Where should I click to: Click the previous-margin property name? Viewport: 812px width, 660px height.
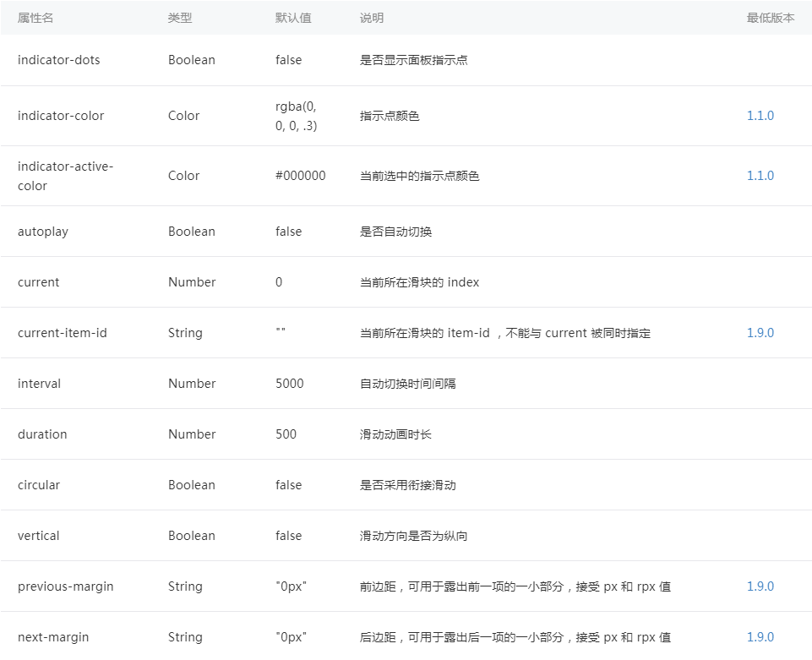coord(65,586)
